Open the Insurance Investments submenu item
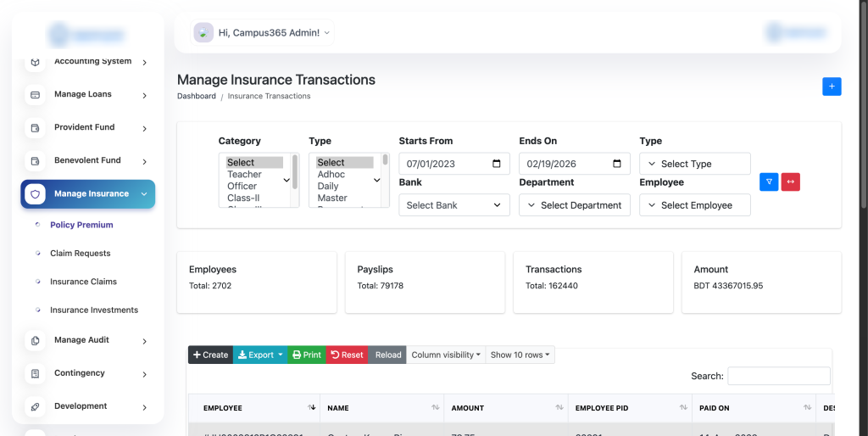The height and width of the screenshot is (436, 868). (93, 310)
